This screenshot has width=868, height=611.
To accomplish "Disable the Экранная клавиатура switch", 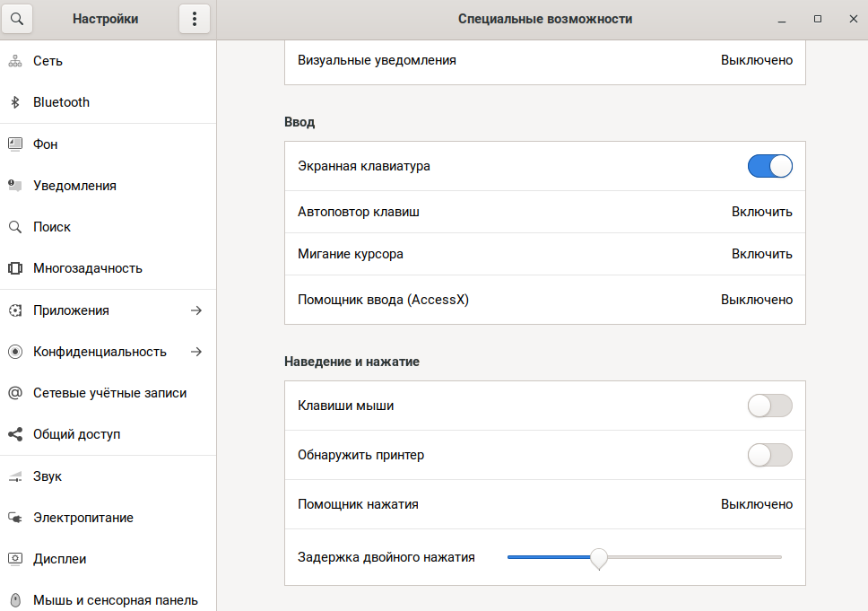I will pyautogui.click(x=769, y=166).
